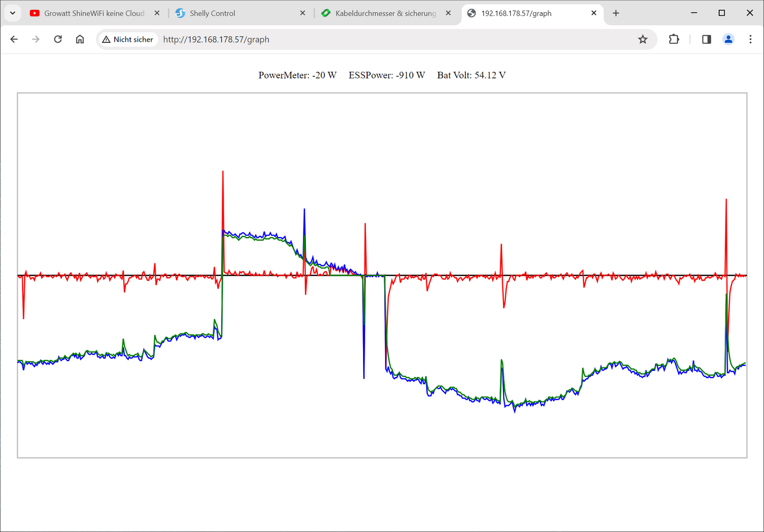
Task: Maximize the browser window
Action: (x=722, y=13)
